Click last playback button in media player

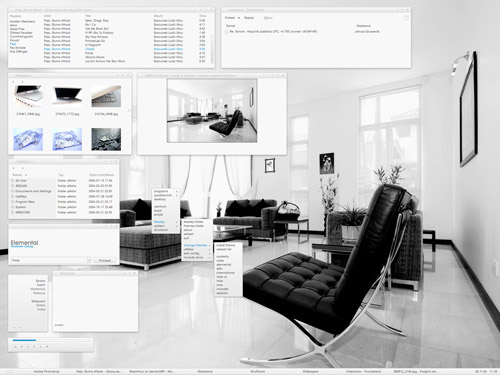pyautogui.click(x=47, y=347)
